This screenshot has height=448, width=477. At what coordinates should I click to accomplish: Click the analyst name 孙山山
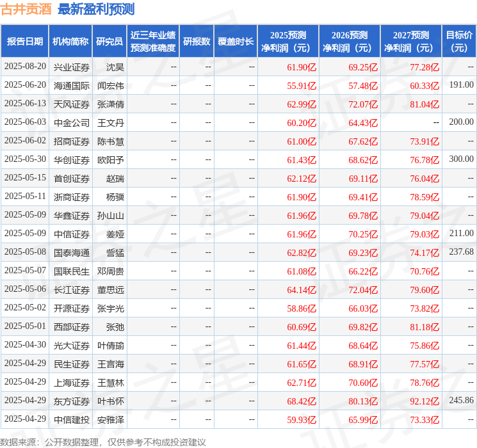pos(110,216)
